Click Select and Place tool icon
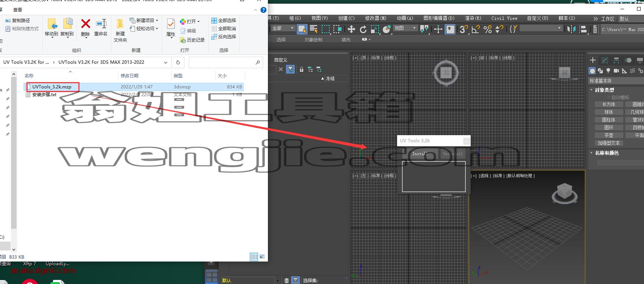The height and width of the screenshot is (284, 644). click(x=386, y=29)
